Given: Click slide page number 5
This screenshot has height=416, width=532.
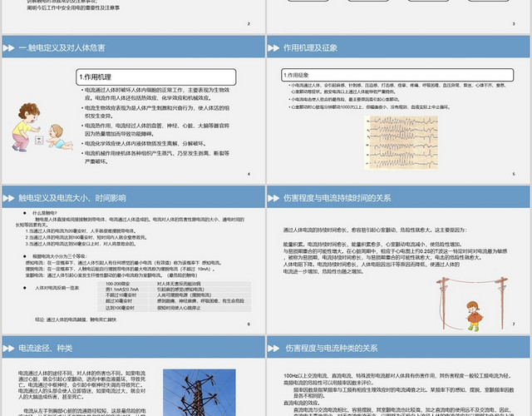Looking at the screenshot, I should pyautogui.click(x=514, y=174).
